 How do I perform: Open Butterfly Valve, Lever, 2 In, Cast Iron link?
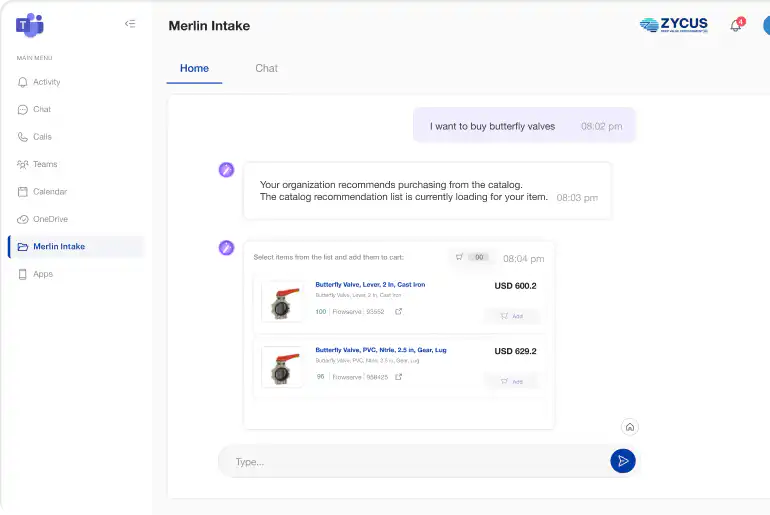click(370, 285)
